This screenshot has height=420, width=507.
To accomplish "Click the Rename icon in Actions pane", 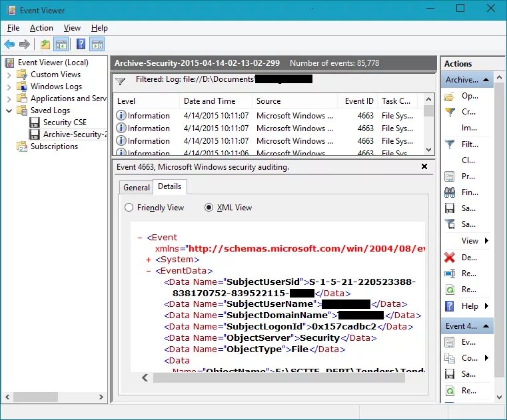I will click(450, 274).
